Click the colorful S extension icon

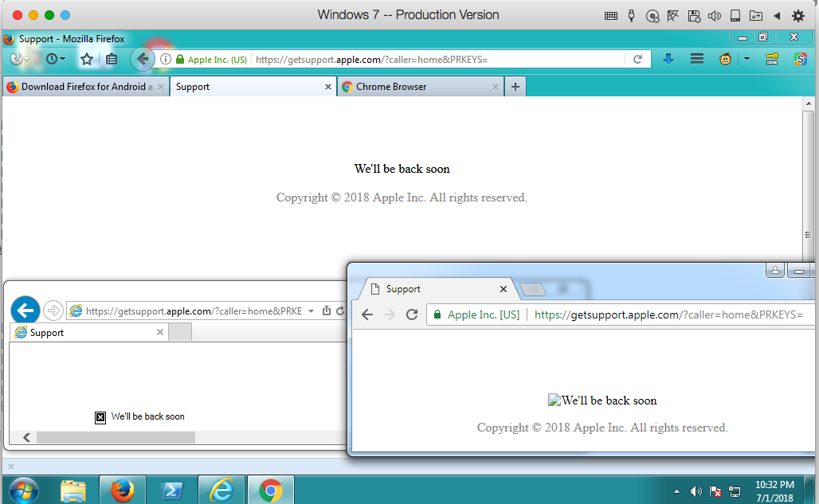click(800, 59)
